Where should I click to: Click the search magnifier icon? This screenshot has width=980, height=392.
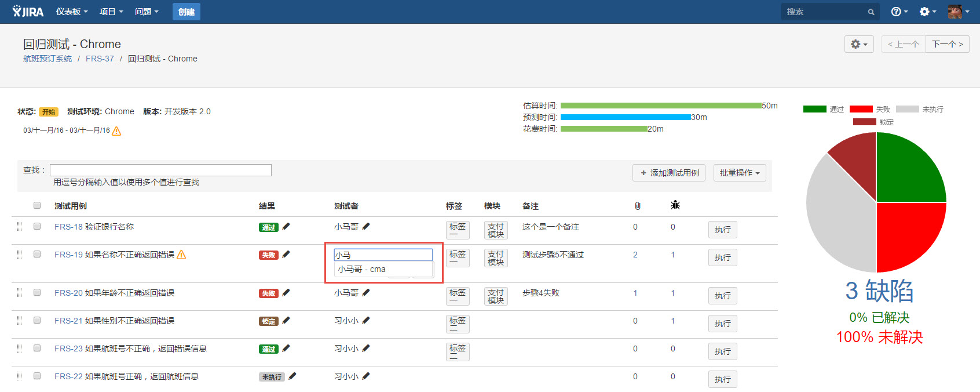point(871,12)
